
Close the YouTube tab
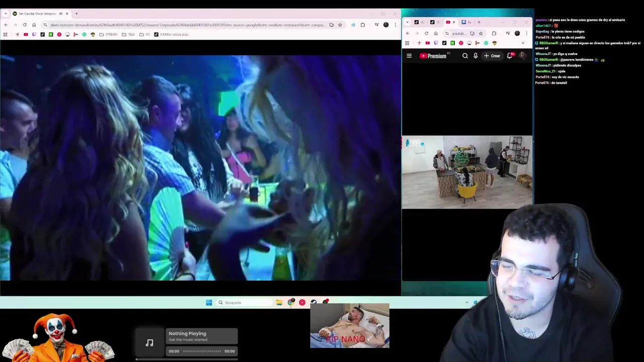point(454,22)
